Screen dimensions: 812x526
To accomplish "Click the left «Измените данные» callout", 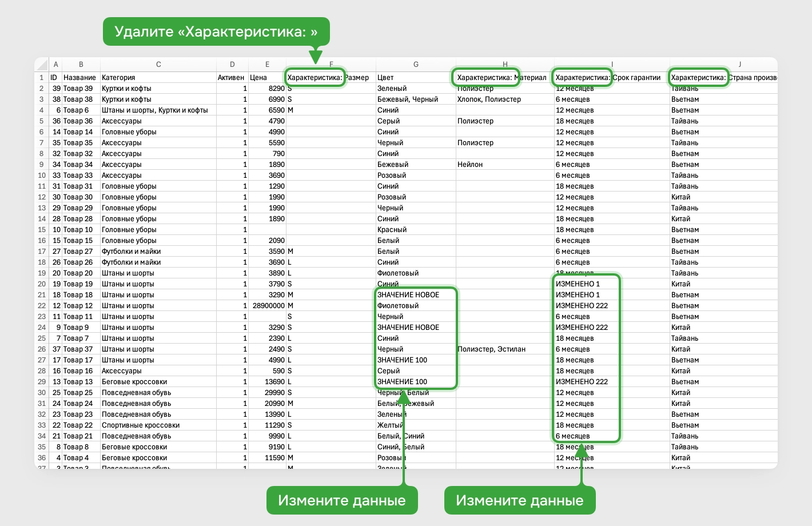I will click(342, 500).
